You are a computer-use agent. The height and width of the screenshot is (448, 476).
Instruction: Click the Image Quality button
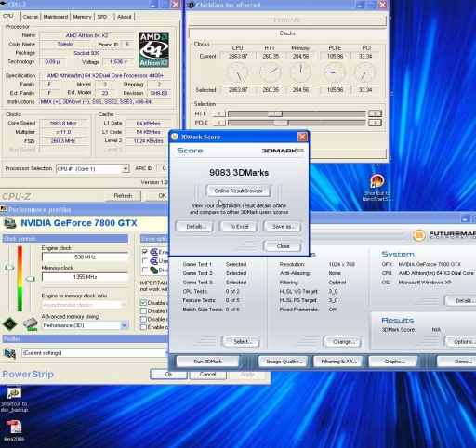point(284,362)
